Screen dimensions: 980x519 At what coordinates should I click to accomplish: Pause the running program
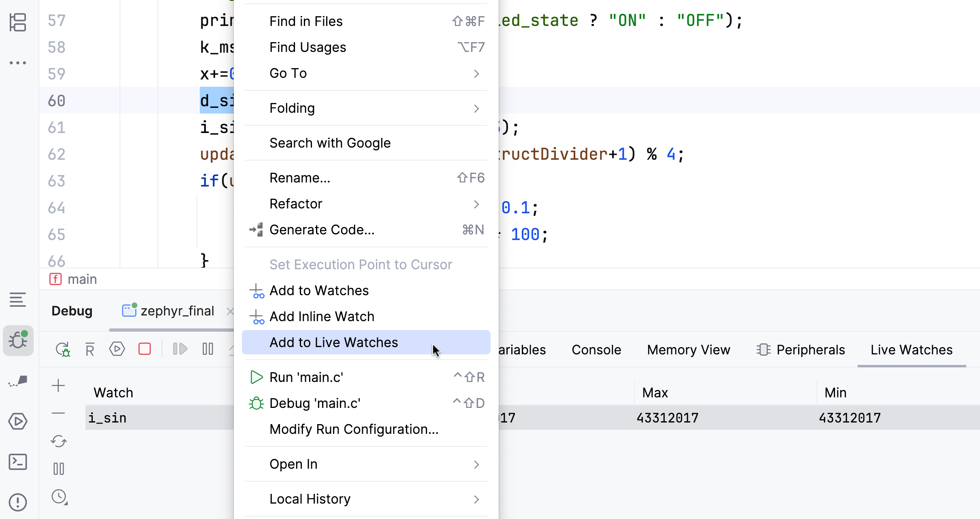pos(207,349)
